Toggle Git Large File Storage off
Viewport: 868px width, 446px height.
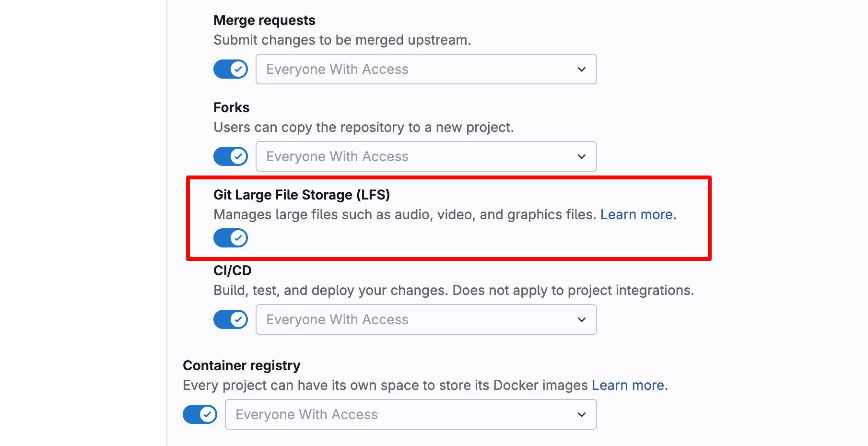231,238
